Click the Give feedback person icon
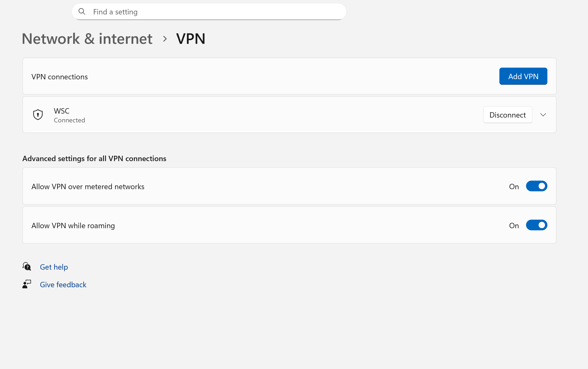The width and height of the screenshot is (588, 369). pos(27,284)
